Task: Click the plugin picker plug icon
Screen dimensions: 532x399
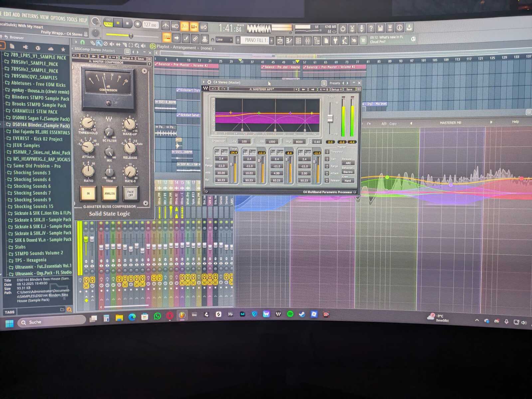Action: pyautogui.click(x=335, y=41)
